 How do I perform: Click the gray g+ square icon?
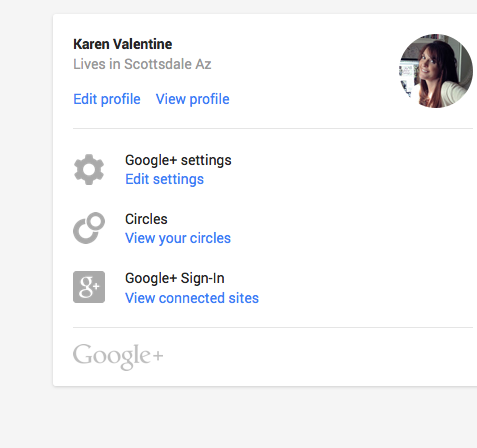(x=89, y=287)
